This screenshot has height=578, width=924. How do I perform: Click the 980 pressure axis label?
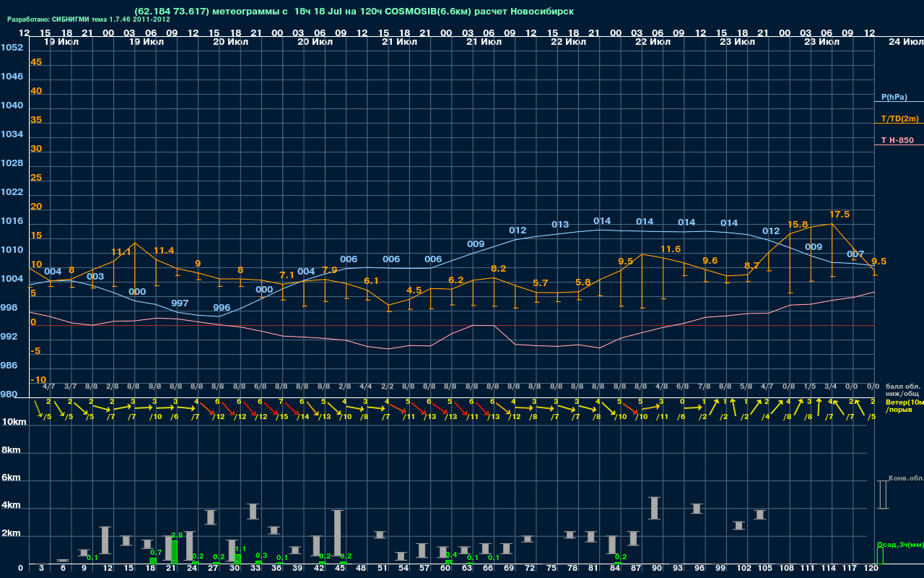click(9, 394)
